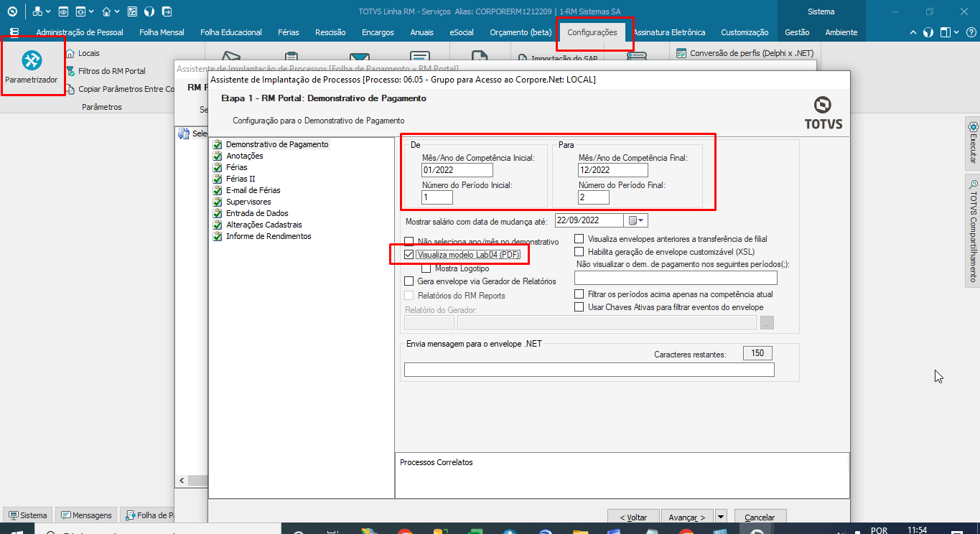Click the theme globe icon near help

tap(928, 32)
